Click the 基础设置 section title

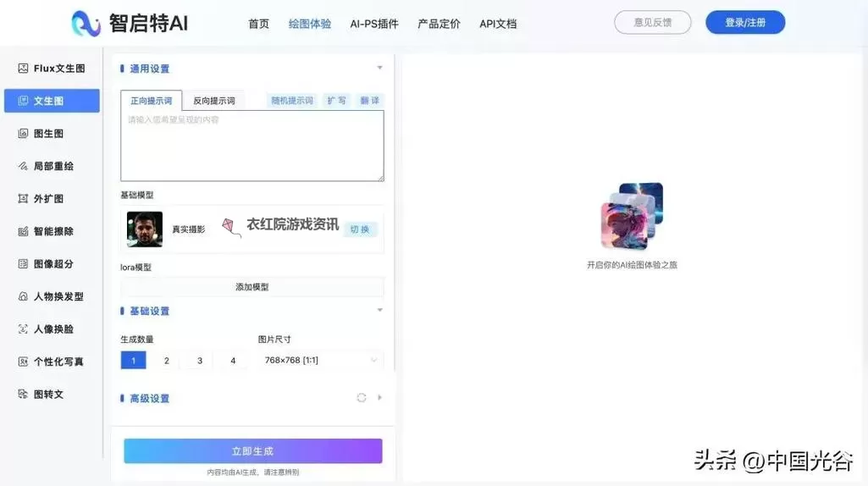149,311
